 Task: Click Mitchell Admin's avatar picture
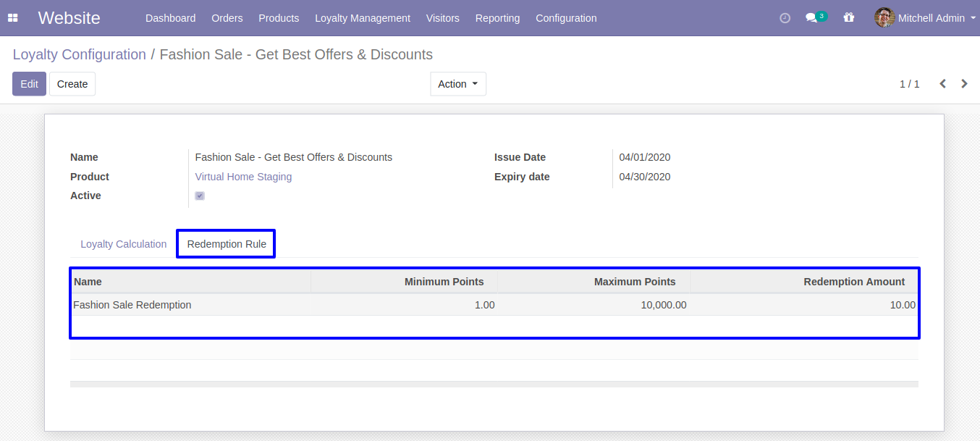coord(884,18)
